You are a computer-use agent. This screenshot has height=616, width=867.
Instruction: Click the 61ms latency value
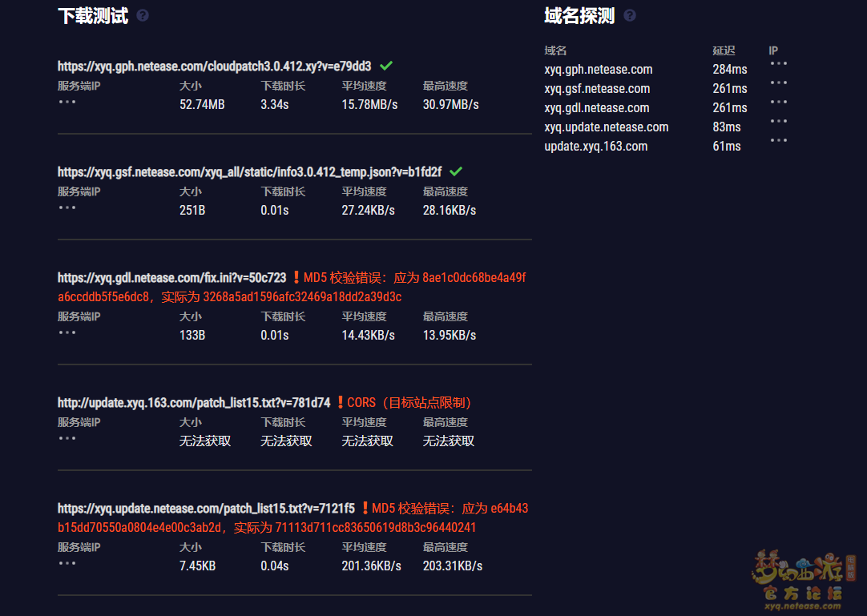(727, 147)
